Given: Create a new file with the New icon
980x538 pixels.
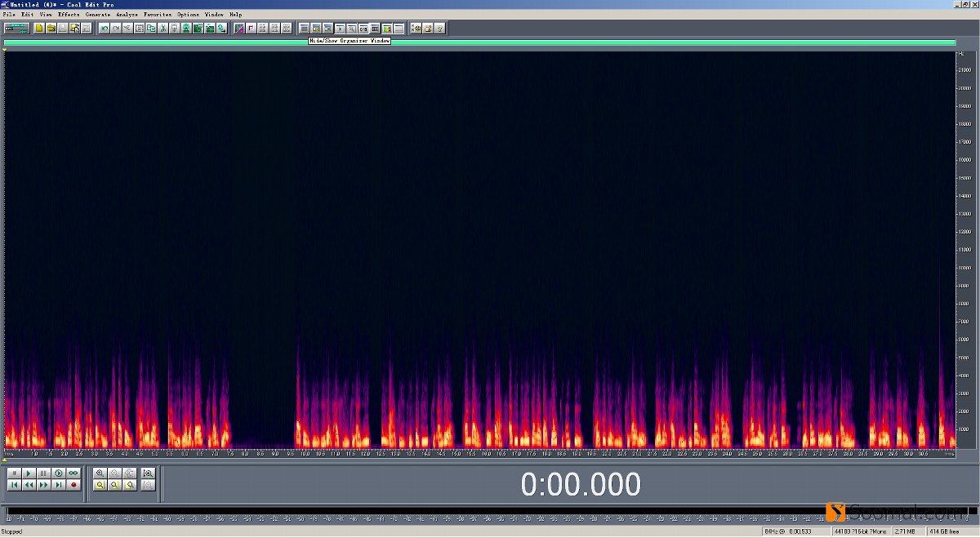Looking at the screenshot, I should coord(38,29).
